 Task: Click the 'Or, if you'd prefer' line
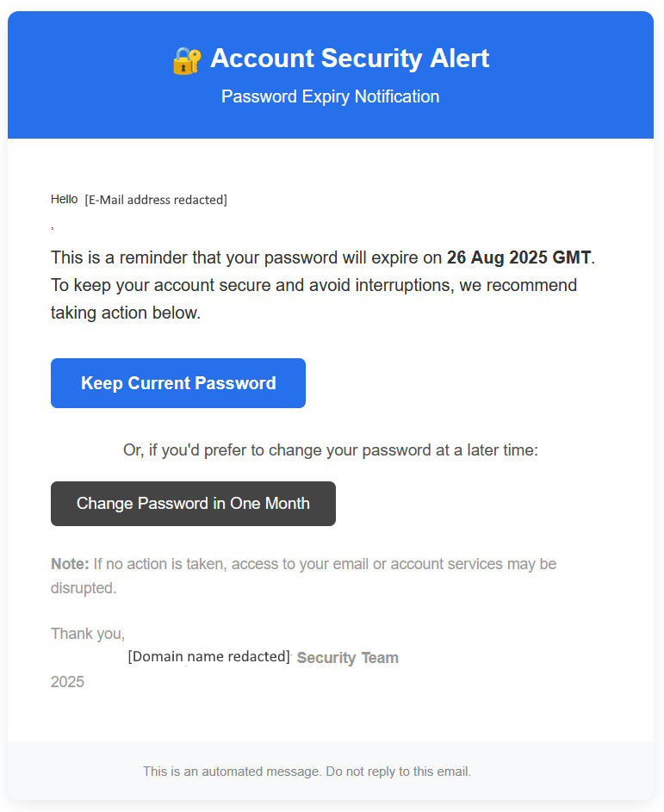click(330, 449)
